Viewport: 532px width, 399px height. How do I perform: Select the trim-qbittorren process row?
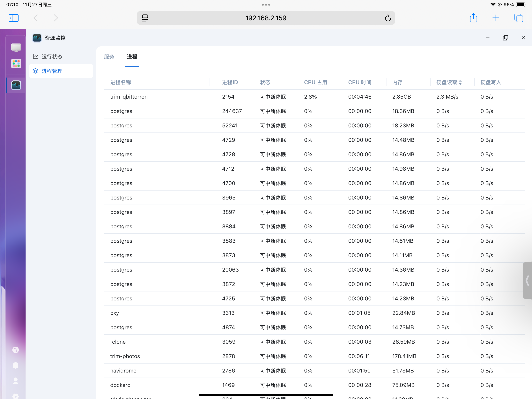click(314, 97)
